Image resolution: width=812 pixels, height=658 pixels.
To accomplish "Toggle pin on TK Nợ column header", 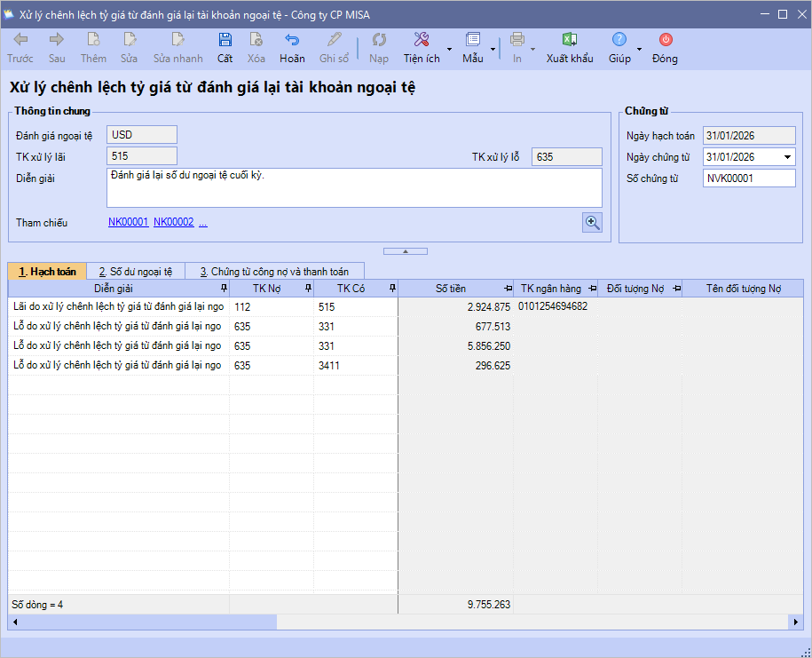I will tap(308, 289).
